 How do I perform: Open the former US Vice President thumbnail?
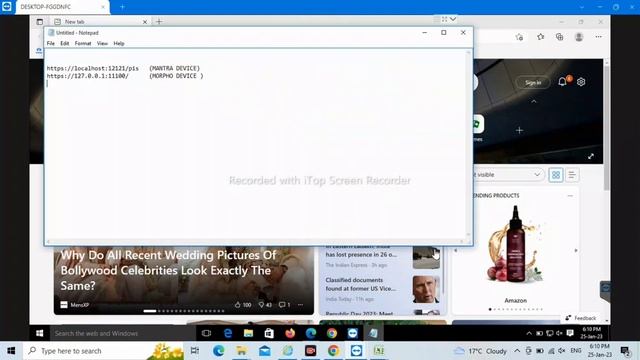pyautogui.click(x=426, y=289)
